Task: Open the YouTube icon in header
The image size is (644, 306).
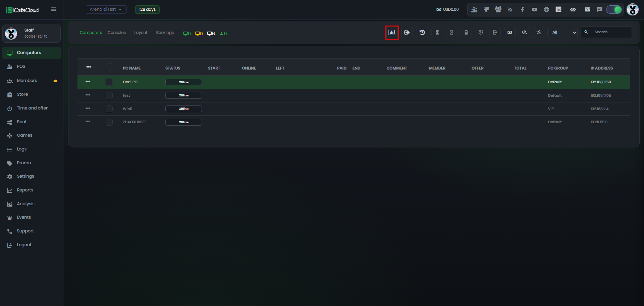Action: [534, 10]
